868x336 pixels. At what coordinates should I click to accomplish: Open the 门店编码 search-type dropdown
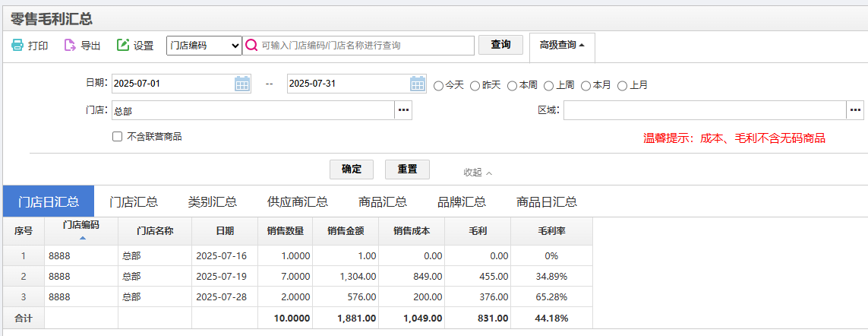click(204, 46)
